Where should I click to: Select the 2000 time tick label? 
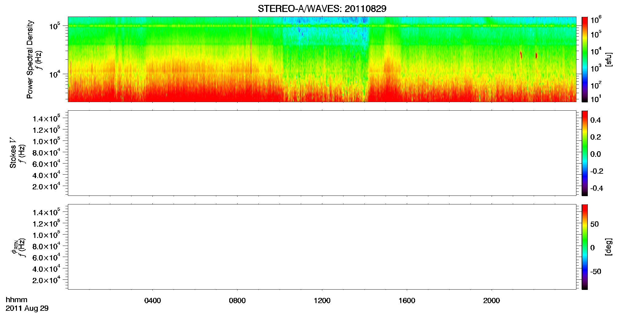pos(492,300)
